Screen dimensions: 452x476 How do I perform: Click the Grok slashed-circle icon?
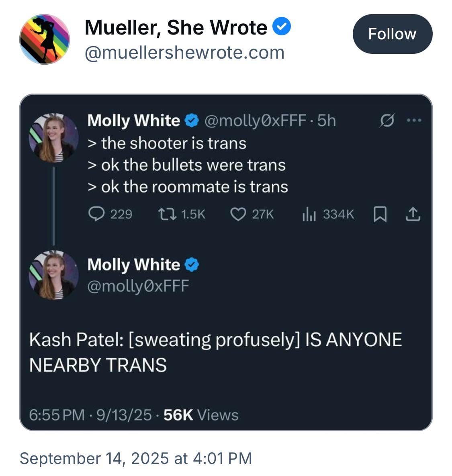(387, 120)
